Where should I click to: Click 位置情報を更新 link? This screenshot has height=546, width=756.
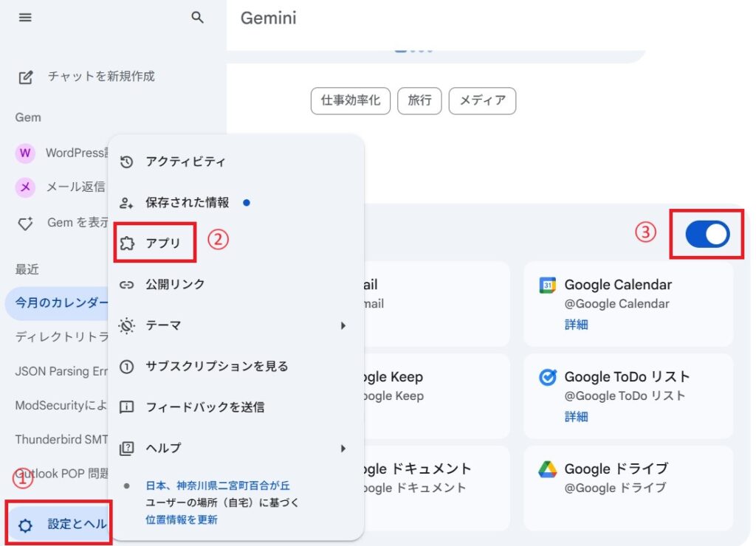click(x=182, y=520)
